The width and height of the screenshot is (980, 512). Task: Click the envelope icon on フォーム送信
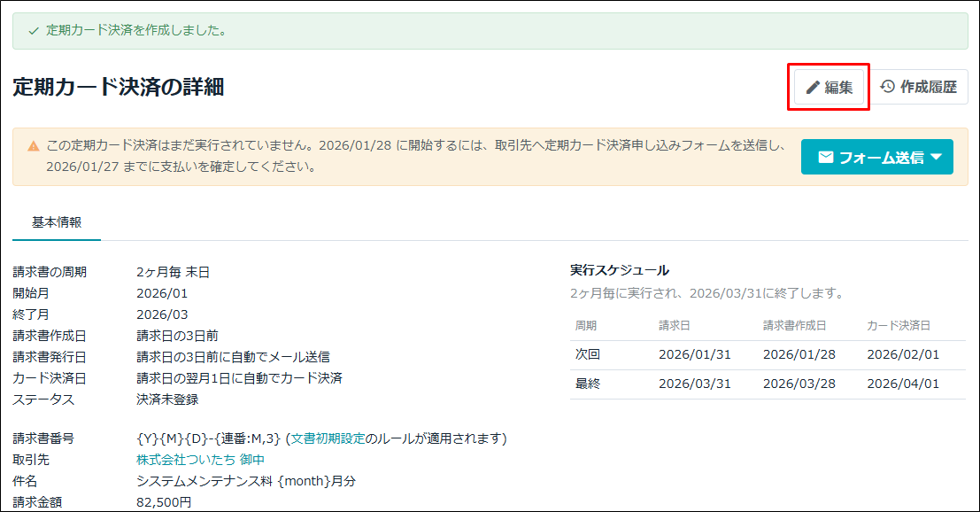(825, 158)
